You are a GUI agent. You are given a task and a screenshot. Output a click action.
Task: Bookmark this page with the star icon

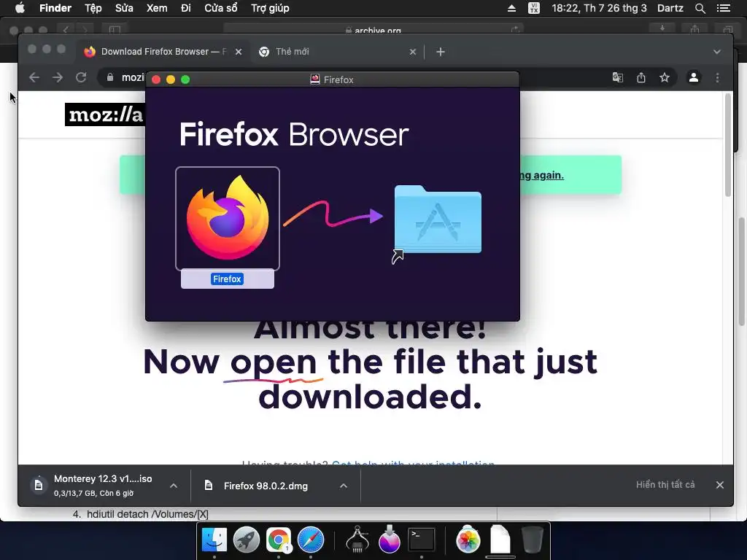click(665, 77)
